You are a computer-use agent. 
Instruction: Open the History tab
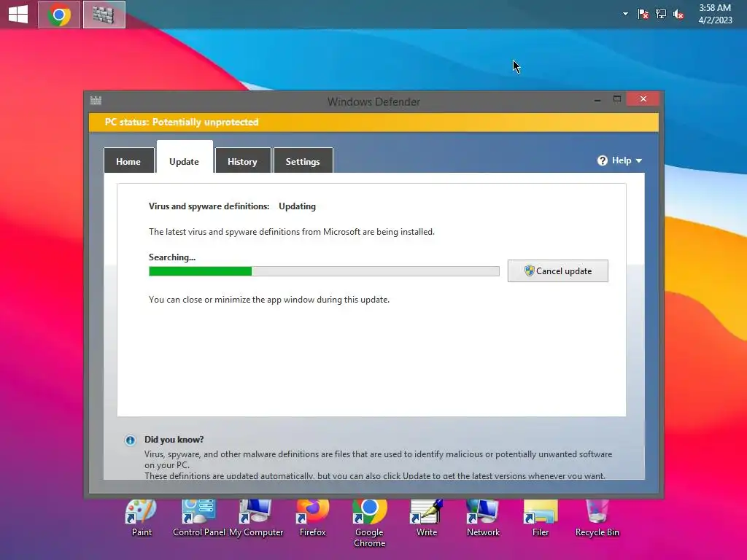click(x=242, y=161)
